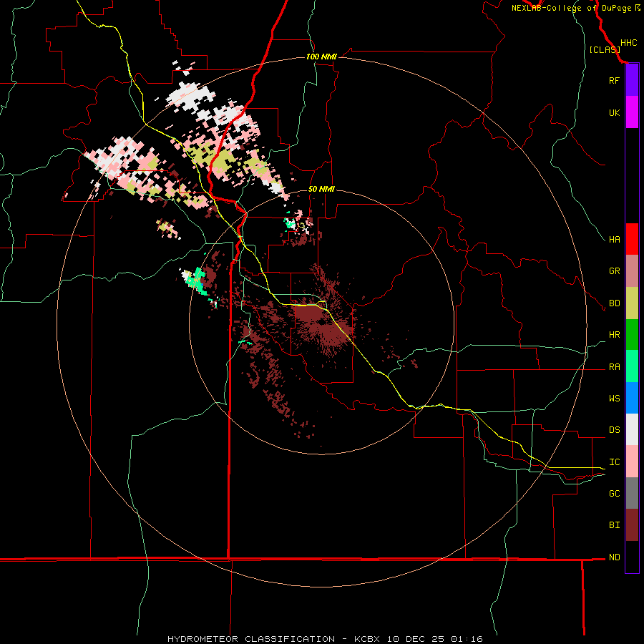Select the IC ice crystals pink swatch
Viewport: 644px width, 644px height.
pyautogui.click(x=632, y=462)
